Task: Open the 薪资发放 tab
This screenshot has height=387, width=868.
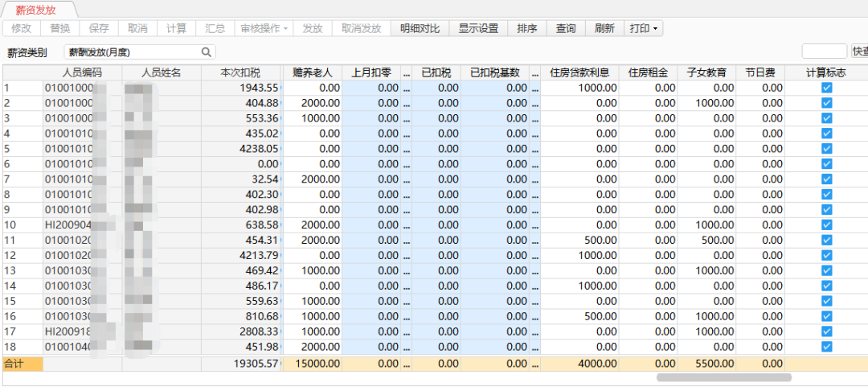Action: [36, 10]
